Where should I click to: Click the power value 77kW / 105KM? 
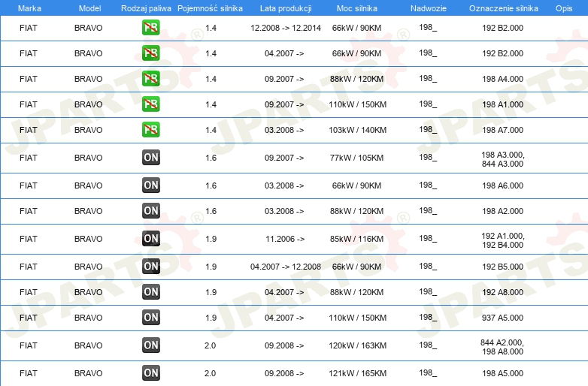tap(357, 158)
